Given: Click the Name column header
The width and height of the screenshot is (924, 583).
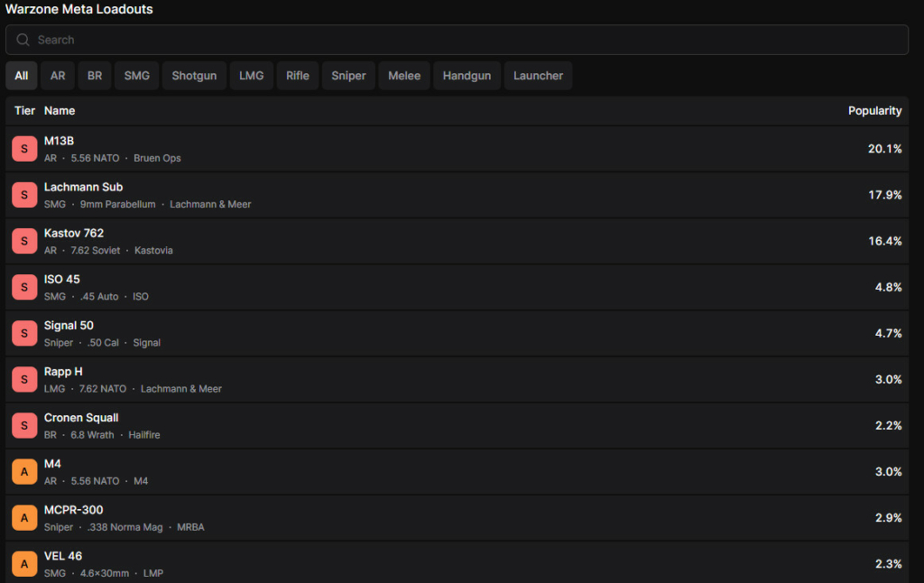Looking at the screenshot, I should [x=60, y=111].
